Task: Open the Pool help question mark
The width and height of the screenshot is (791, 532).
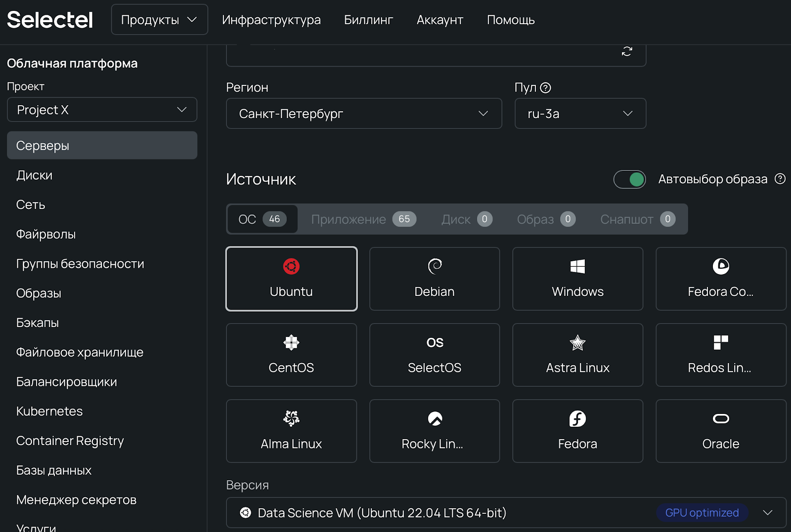Action: pos(545,88)
